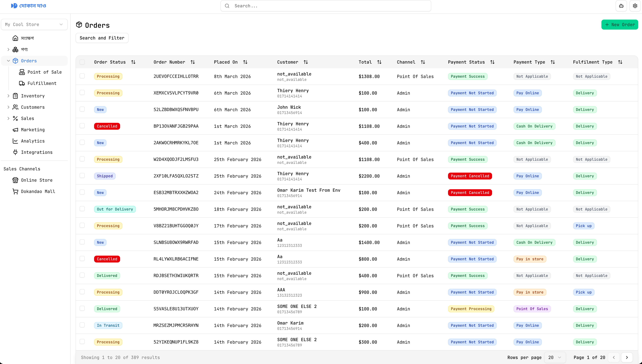
Task: Open the My Cool Store switcher
Action: click(34, 24)
